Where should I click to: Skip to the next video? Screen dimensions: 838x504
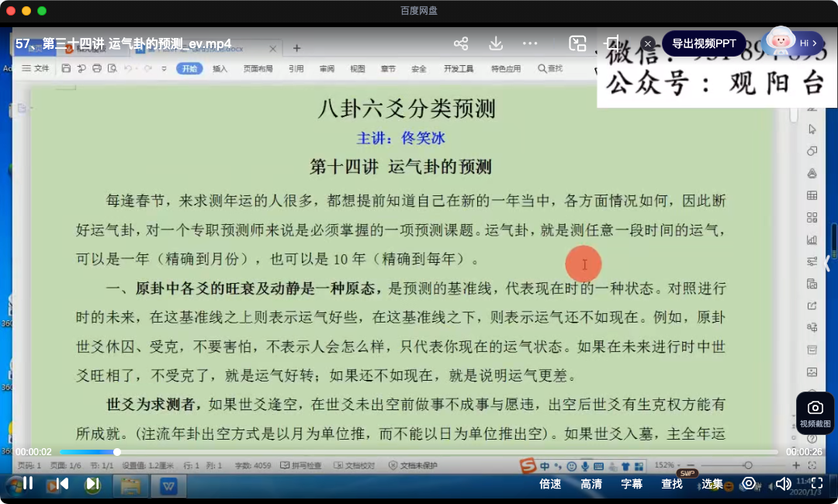[x=92, y=484]
